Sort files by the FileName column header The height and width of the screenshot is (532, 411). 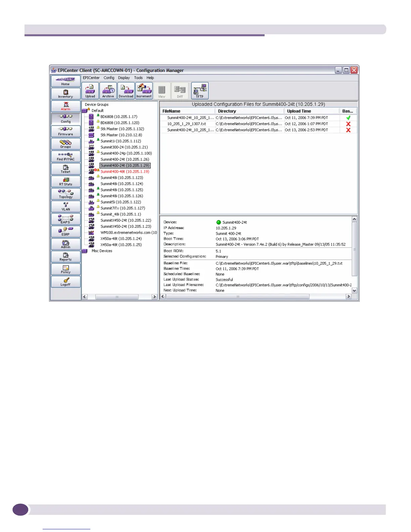coord(188,111)
